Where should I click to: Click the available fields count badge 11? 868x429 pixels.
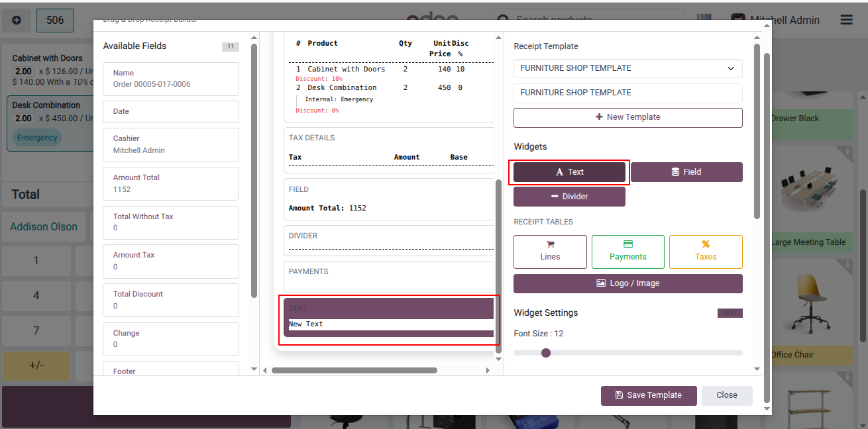click(x=230, y=46)
